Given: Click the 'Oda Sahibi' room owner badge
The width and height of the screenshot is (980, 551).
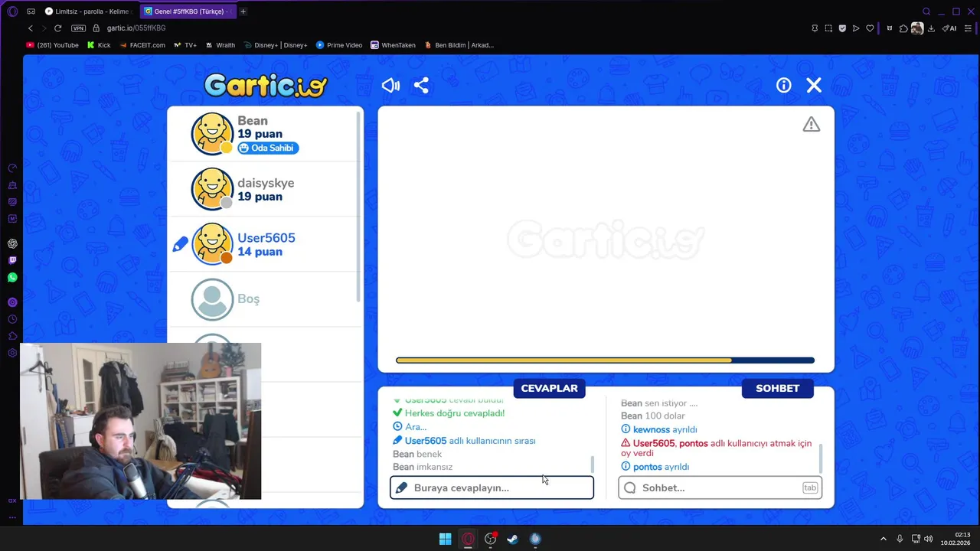Looking at the screenshot, I should [268, 148].
